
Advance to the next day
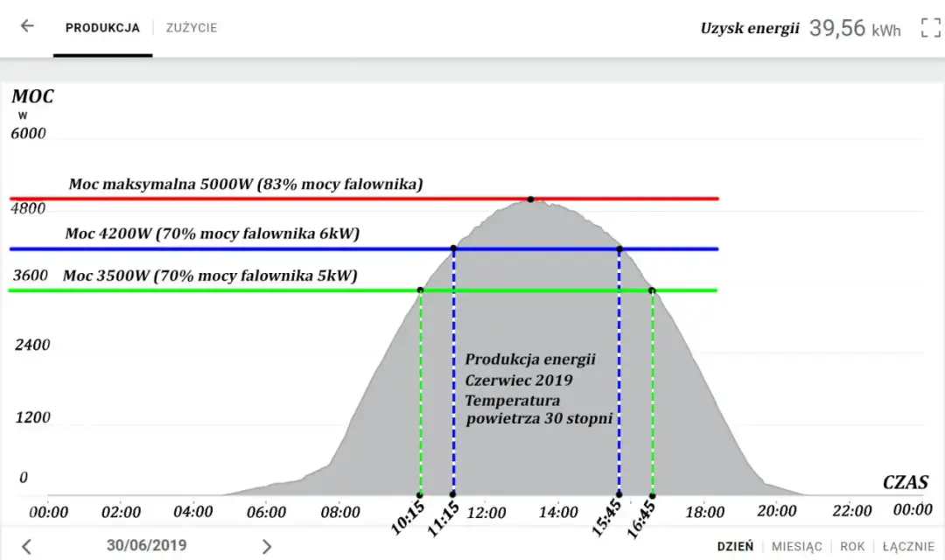tap(267, 547)
